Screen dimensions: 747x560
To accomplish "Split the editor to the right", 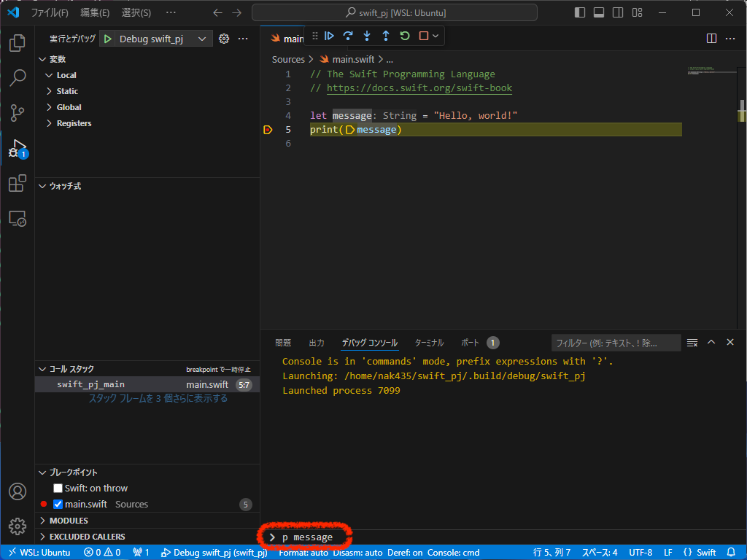I will (x=711, y=39).
